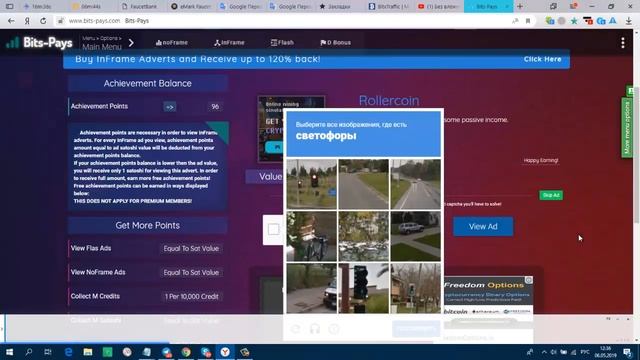Open the Windows Start menu
The image size is (640, 360).
pyautogui.click(x=9, y=352)
